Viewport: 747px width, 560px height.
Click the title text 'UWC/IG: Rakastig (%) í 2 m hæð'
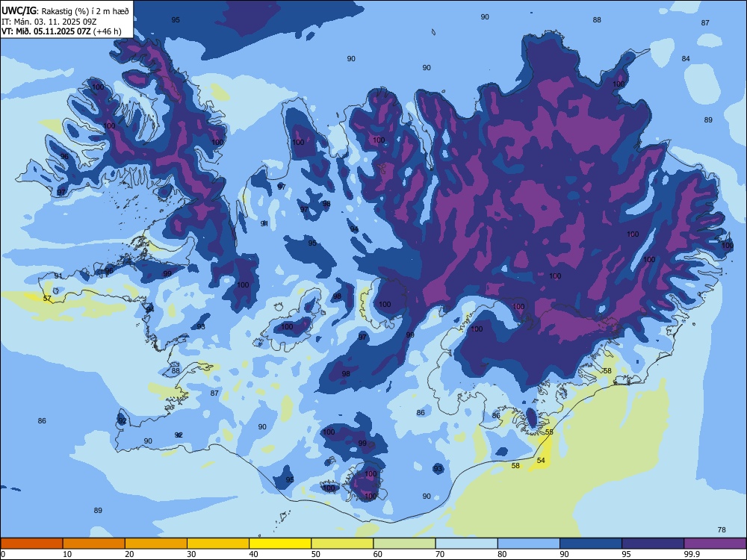tap(65, 11)
